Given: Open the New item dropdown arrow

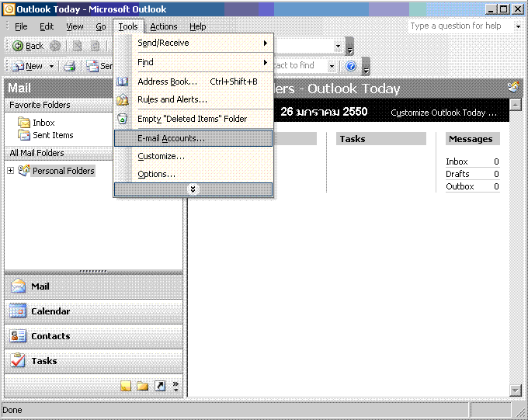Looking at the screenshot, I should pos(51,66).
